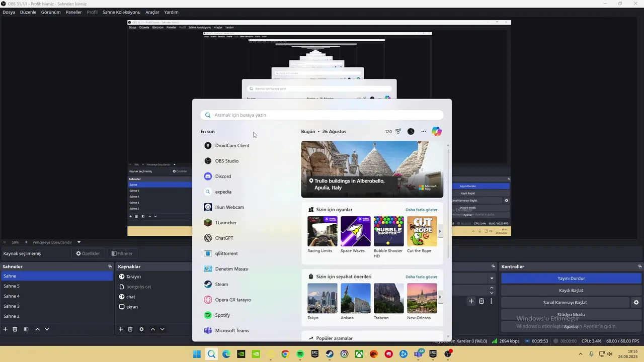The height and width of the screenshot is (362, 644).
Task: Open Trullo buildings Bing image card
Action: click(x=372, y=169)
